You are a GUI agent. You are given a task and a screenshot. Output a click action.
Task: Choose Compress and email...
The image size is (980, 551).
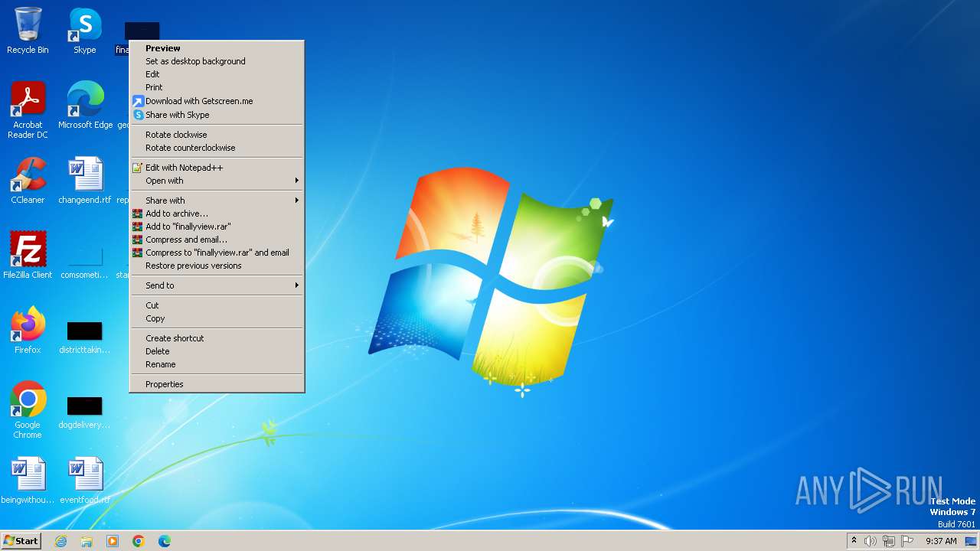click(x=217, y=240)
